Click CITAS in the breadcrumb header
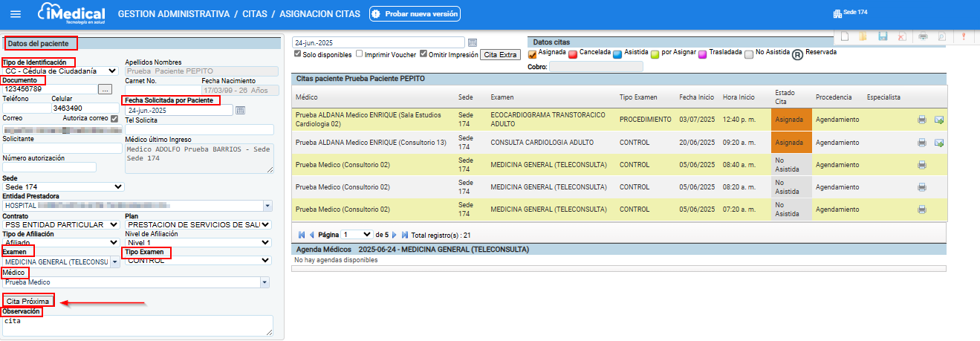The image size is (980, 341). point(256,14)
